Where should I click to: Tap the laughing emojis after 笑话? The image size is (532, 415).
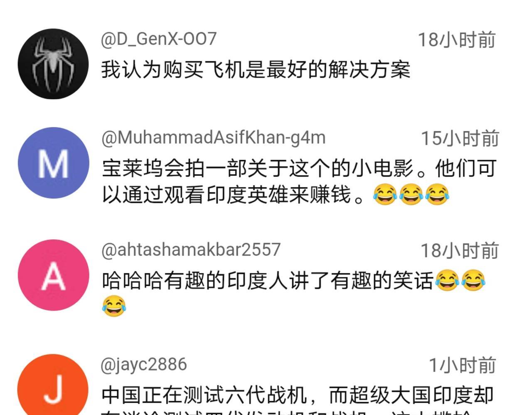[460, 280]
